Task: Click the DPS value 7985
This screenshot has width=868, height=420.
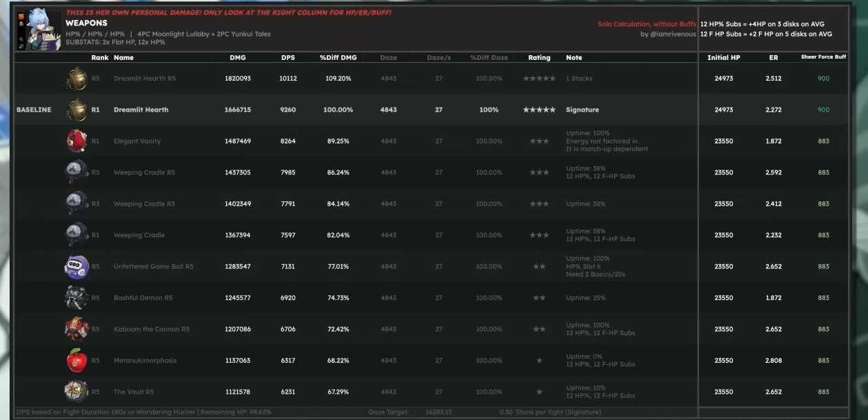Action: (x=288, y=172)
